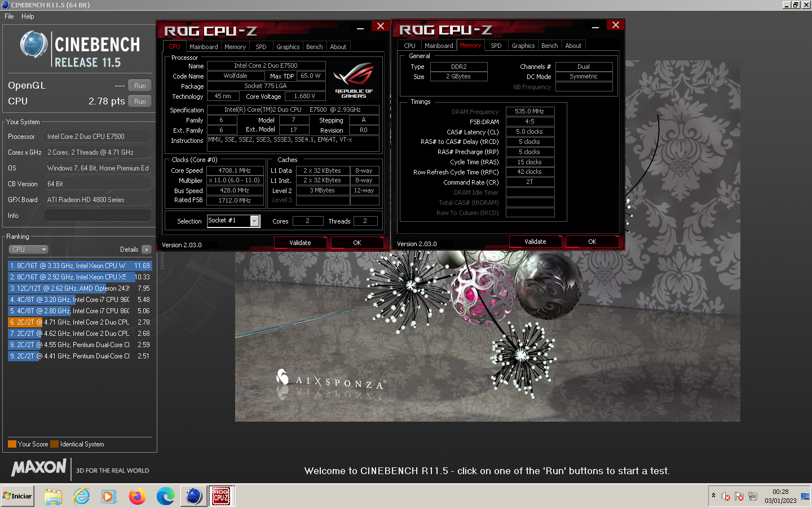Open the Help menu in Cinebench

click(28, 16)
